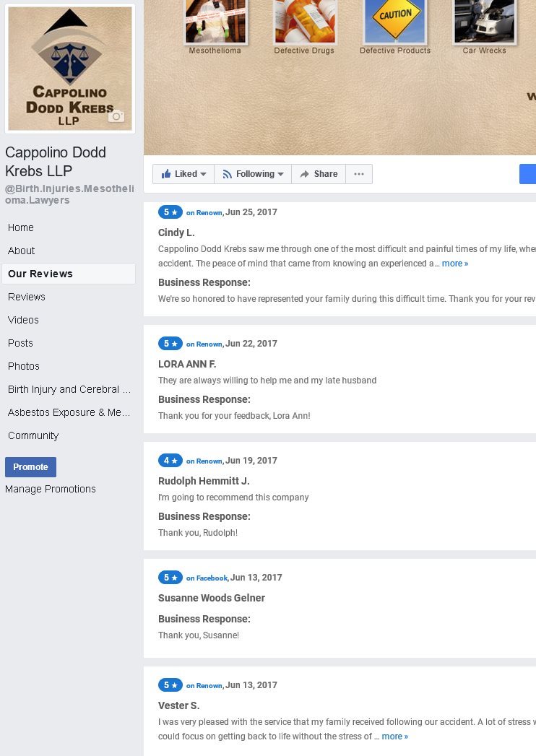
Task: Click the camera icon on profile picture
Action: (x=116, y=116)
